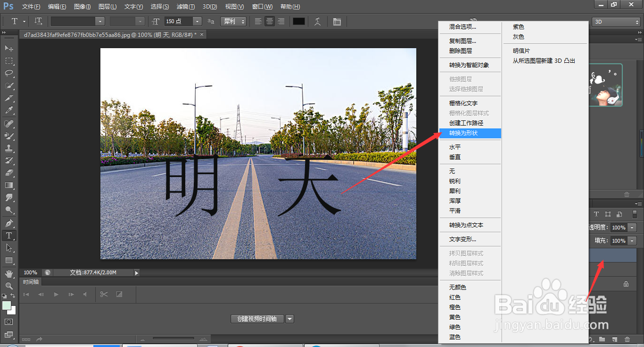Toggle center text alignment
Image resolution: width=644 pixels, height=347 pixels.
[269, 21]
